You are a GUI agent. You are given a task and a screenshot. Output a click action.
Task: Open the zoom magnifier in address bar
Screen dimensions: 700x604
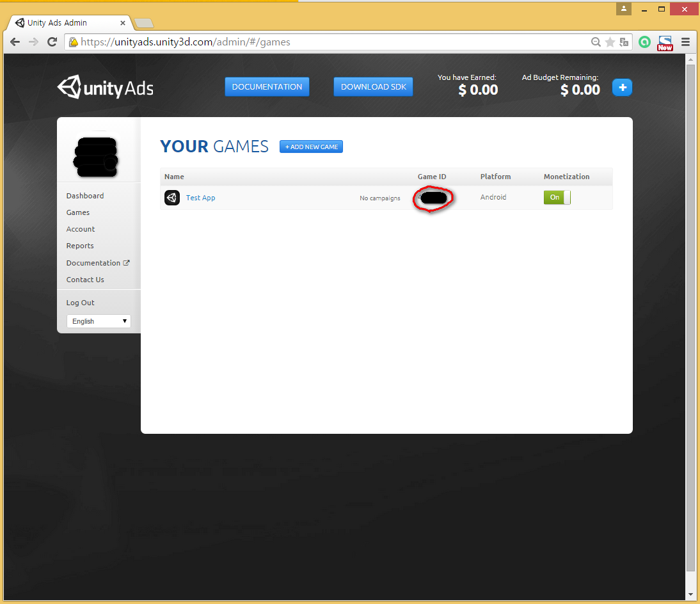click(x=596, y=42)
